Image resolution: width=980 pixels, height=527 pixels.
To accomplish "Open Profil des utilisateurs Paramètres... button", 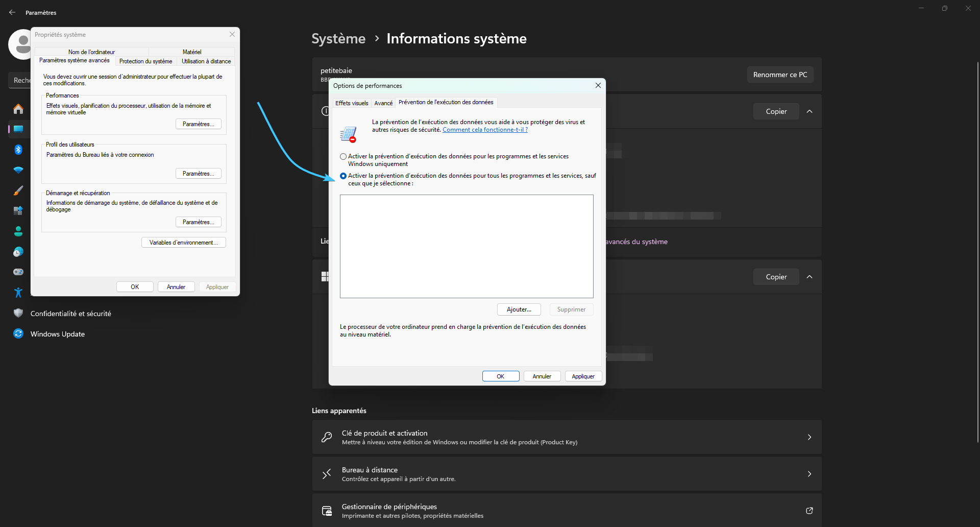I will tap(199, 174).
